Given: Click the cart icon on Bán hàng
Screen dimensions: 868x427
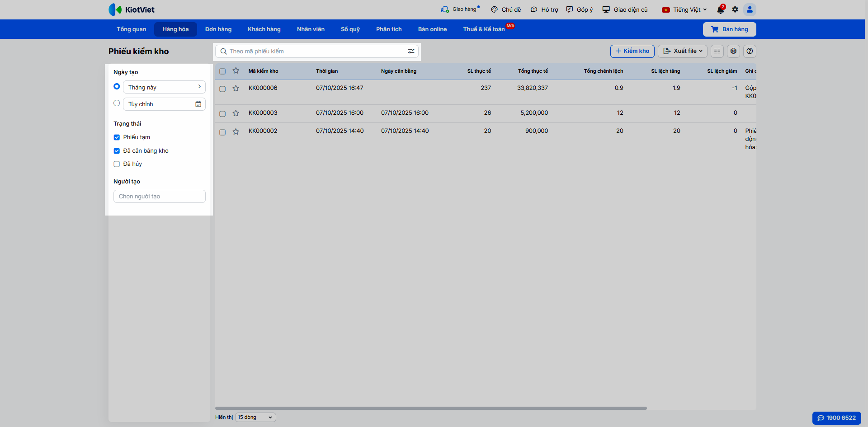Looking at the screenshot, I should point(715,29).
